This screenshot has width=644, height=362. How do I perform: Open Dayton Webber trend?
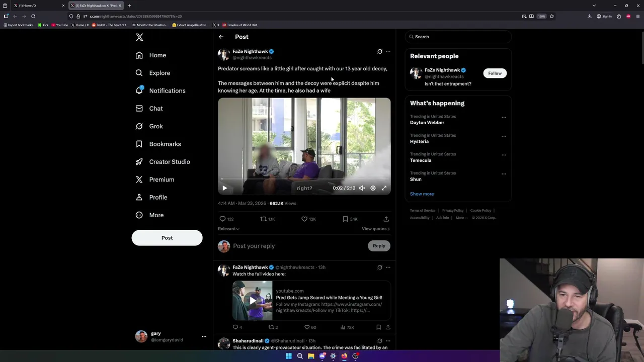pos(427,123)
